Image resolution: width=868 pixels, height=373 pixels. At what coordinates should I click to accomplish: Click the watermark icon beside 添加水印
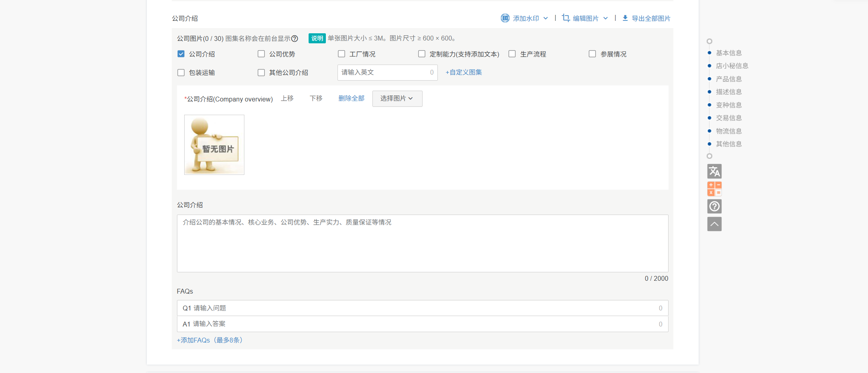coord(505,18)
